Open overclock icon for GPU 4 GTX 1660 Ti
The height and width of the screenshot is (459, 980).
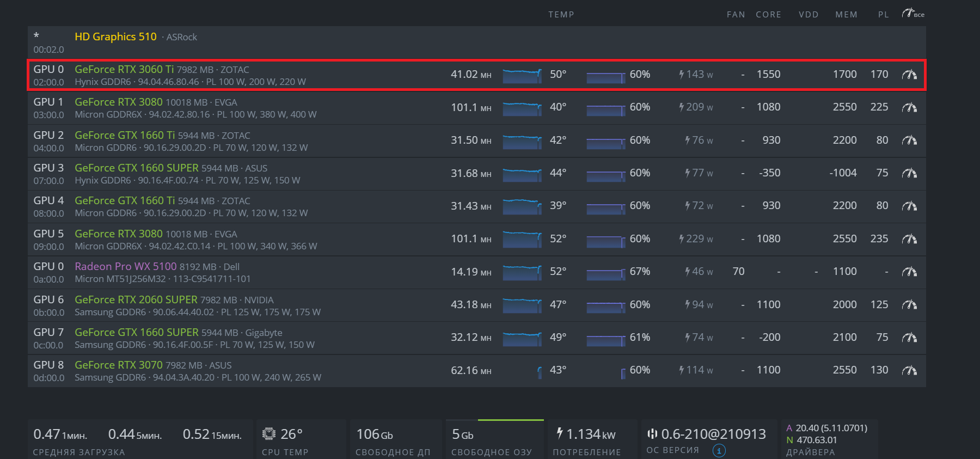(909, 206)
